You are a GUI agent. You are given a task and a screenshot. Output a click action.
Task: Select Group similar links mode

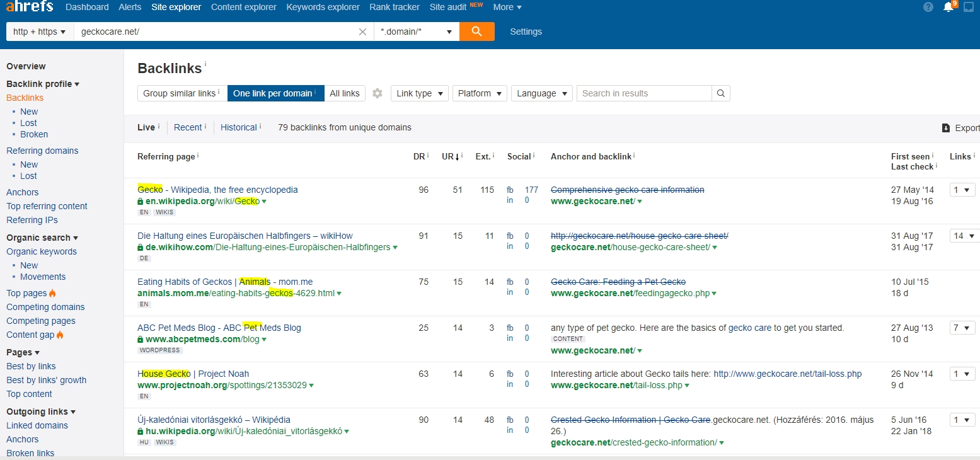point(182,93)
